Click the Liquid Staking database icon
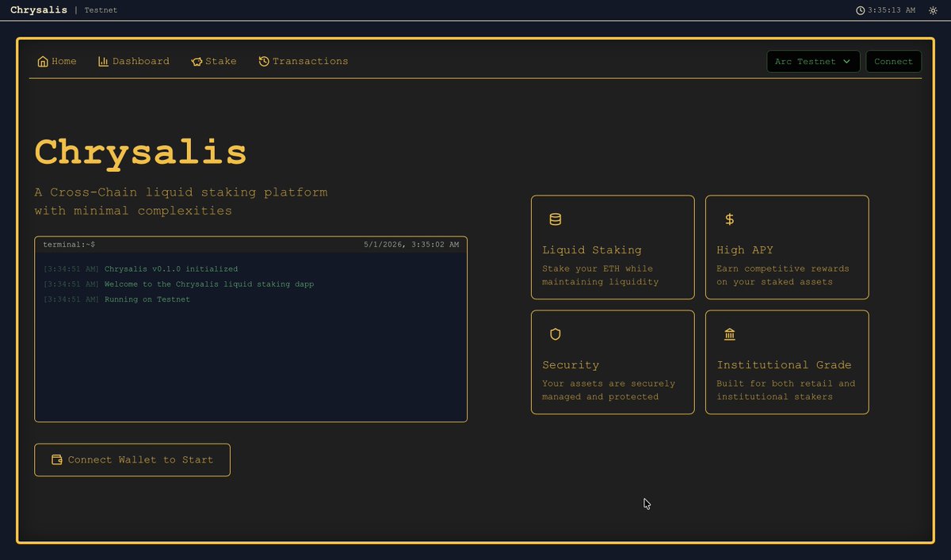951x560 pixels. click(x=555, y=219)
